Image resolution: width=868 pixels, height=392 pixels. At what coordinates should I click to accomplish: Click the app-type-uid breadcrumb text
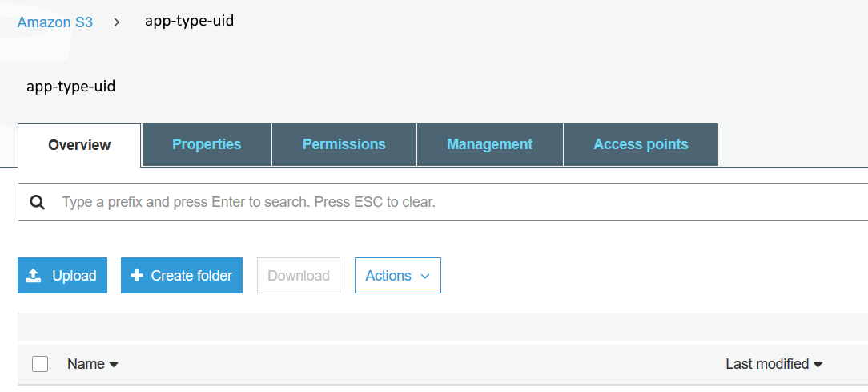click(x=189, y=21)
